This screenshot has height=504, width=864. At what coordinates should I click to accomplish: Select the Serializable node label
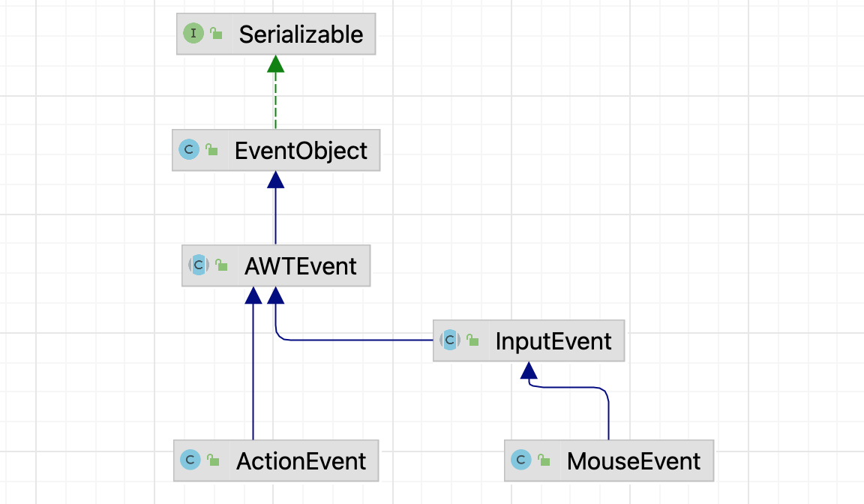click(301, 34)
